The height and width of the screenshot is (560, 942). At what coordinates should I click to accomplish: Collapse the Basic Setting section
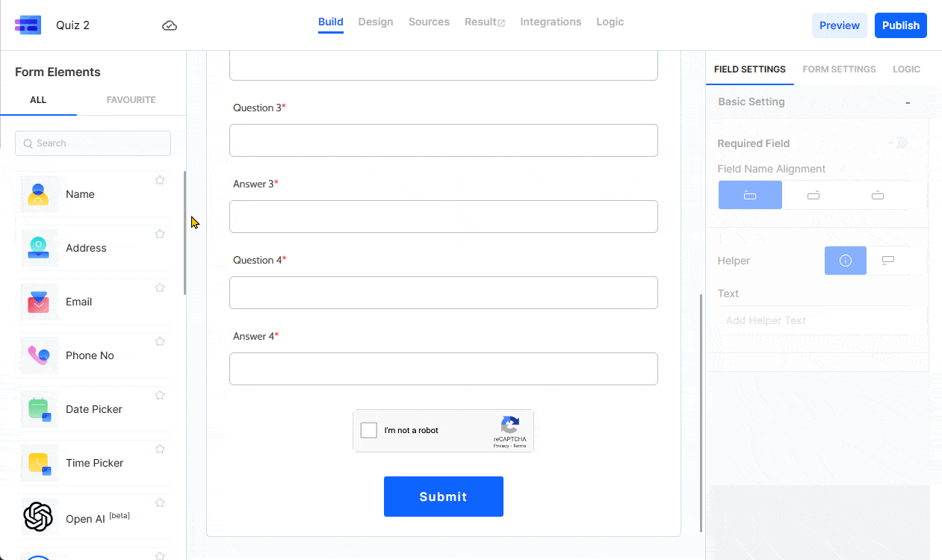point(908,102)
